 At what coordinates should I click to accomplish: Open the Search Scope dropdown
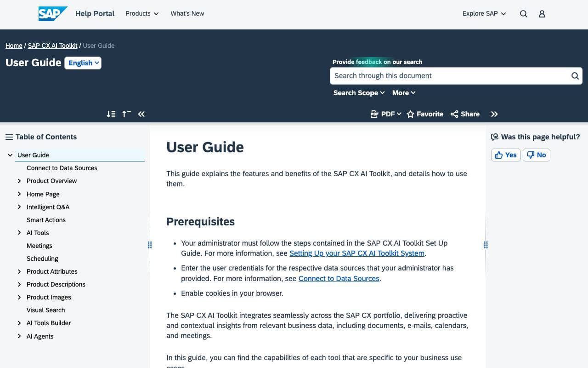(x=359, y=93)
